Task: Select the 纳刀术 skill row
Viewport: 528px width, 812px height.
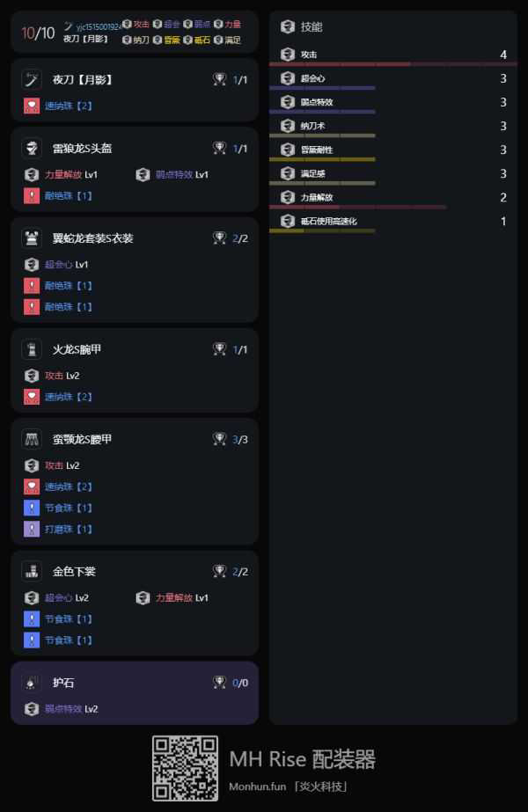Action: (x=392, y=126)
